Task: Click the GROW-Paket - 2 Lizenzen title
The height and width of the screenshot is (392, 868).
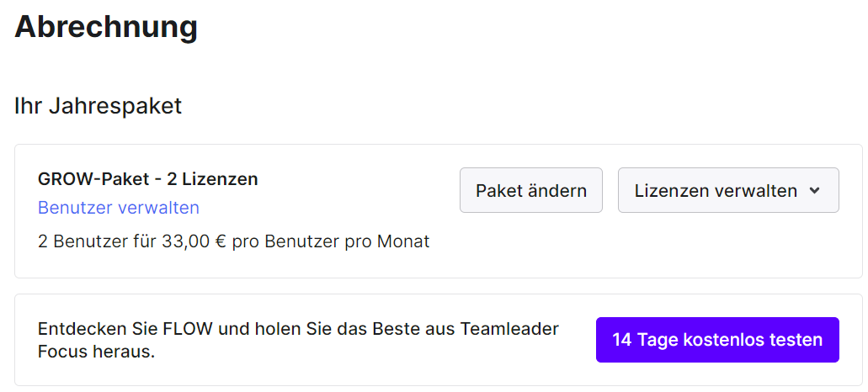Action: click(148, 179)
